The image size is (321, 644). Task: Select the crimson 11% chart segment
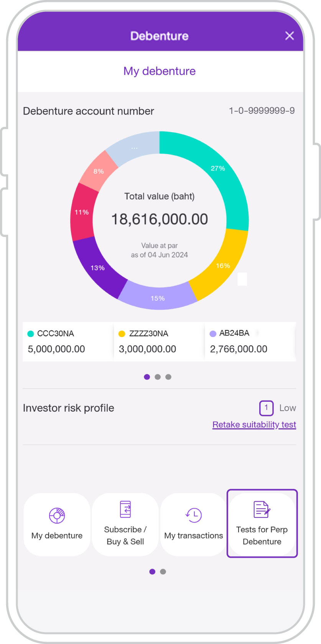click(x=82, y=212)
